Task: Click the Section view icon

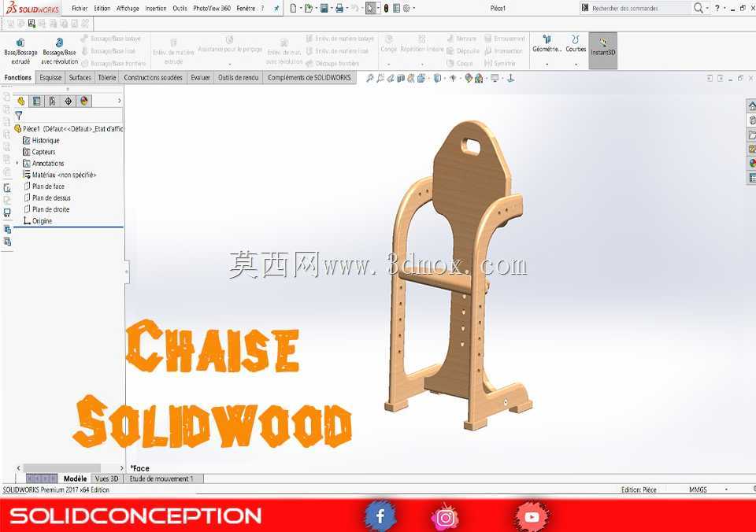Action: click(x=401, y=78)
